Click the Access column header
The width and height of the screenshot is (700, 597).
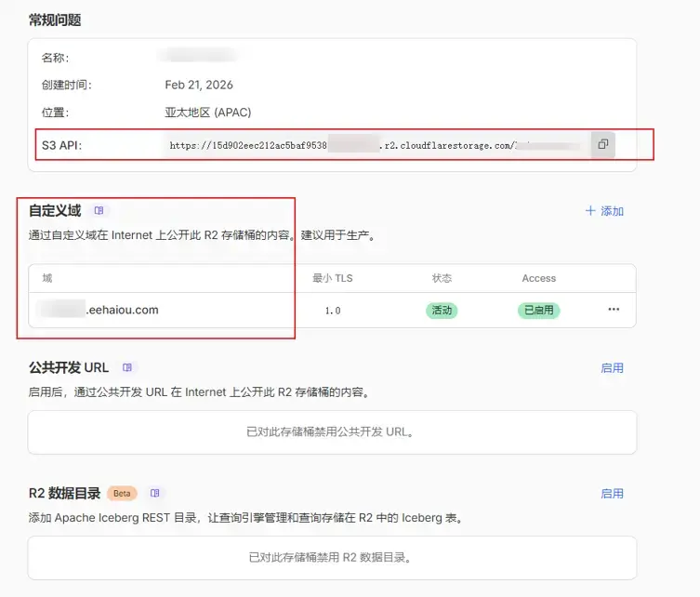[538, 278]
